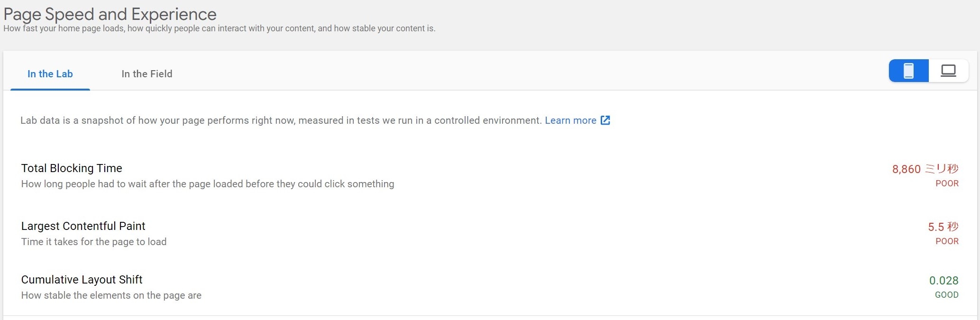Click 'How stable the elements on the page are'

tap(111, 295)
